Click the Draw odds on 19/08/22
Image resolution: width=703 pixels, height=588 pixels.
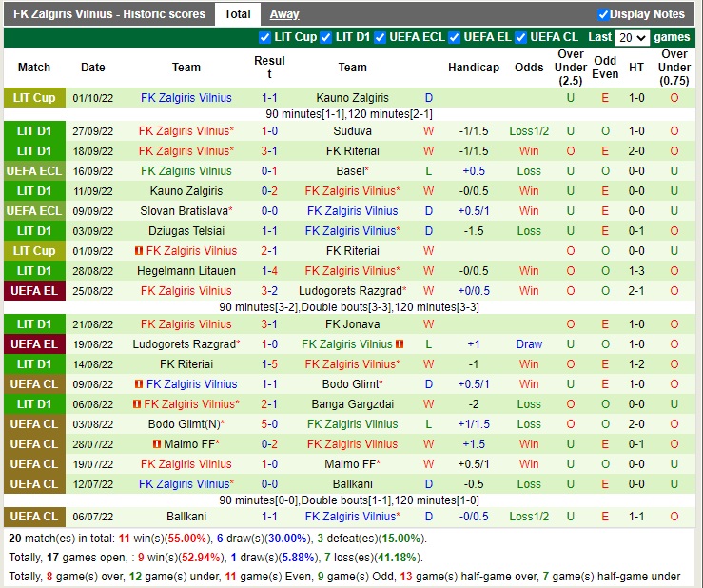click(529, 344)
